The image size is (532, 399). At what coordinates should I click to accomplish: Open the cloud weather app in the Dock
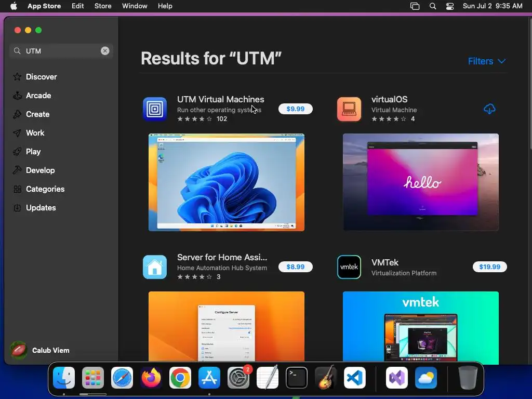426,378
